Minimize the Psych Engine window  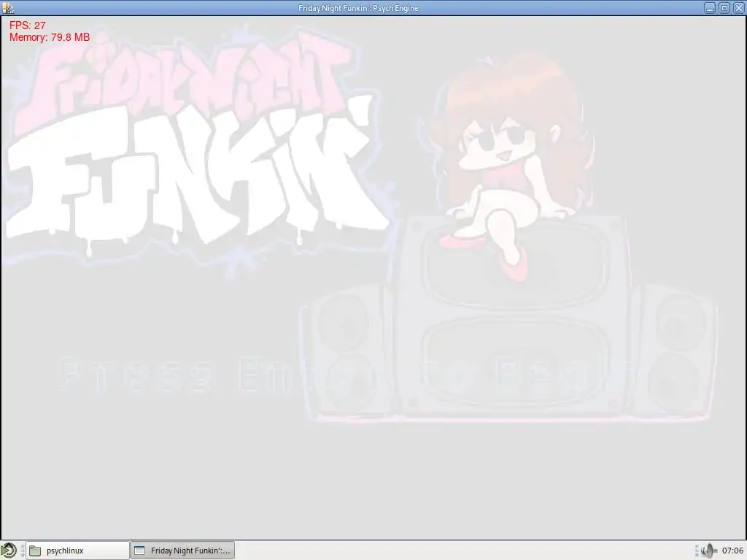[710, 8]
